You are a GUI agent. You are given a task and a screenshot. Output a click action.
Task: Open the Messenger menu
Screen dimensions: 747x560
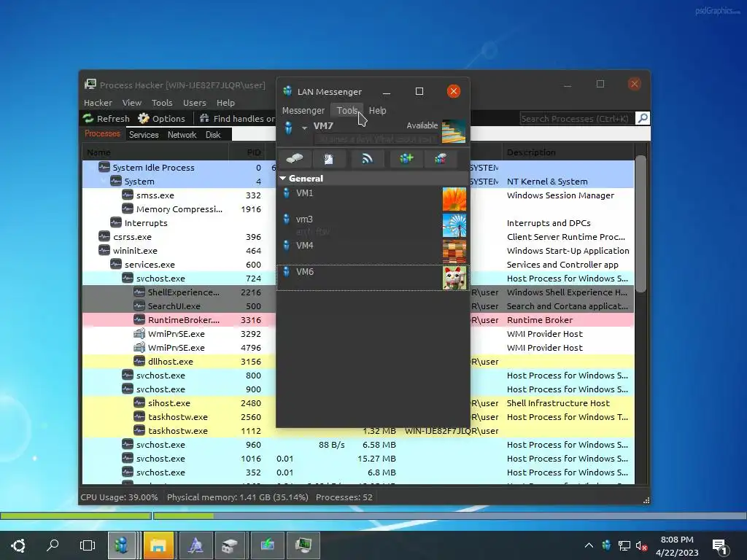tap(303, 111)
